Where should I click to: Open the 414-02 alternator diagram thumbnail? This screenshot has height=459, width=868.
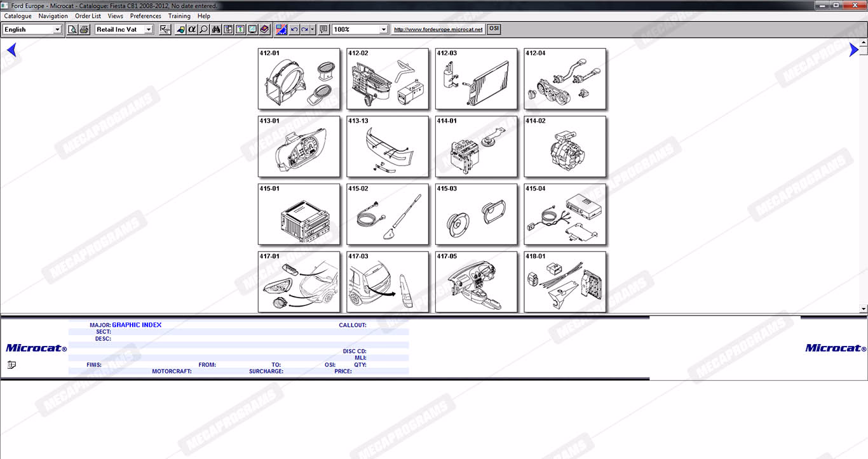pyautogui.click(x=565, y=147)
